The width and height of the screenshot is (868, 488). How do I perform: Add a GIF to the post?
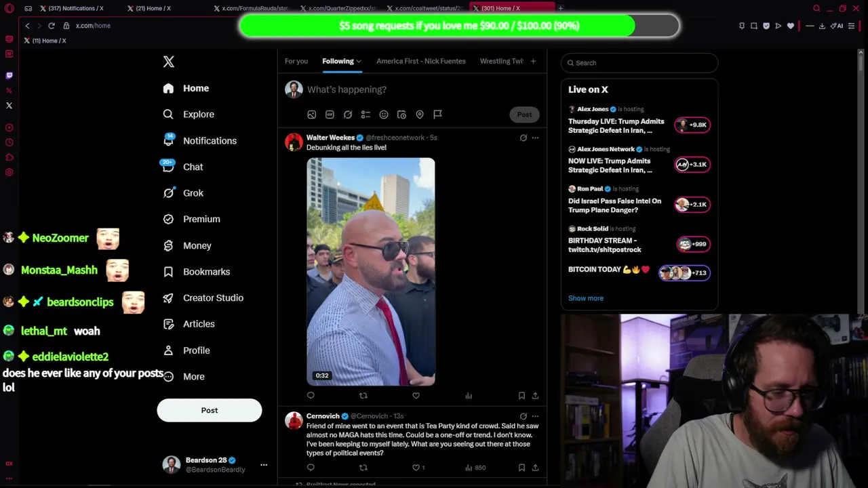(330, 115)
